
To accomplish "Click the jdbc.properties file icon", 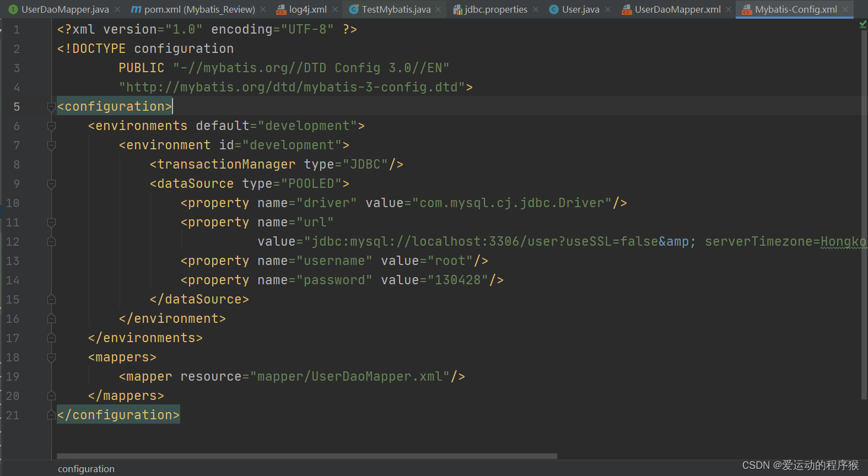I will pyautogui.click(x=457, y=9).
